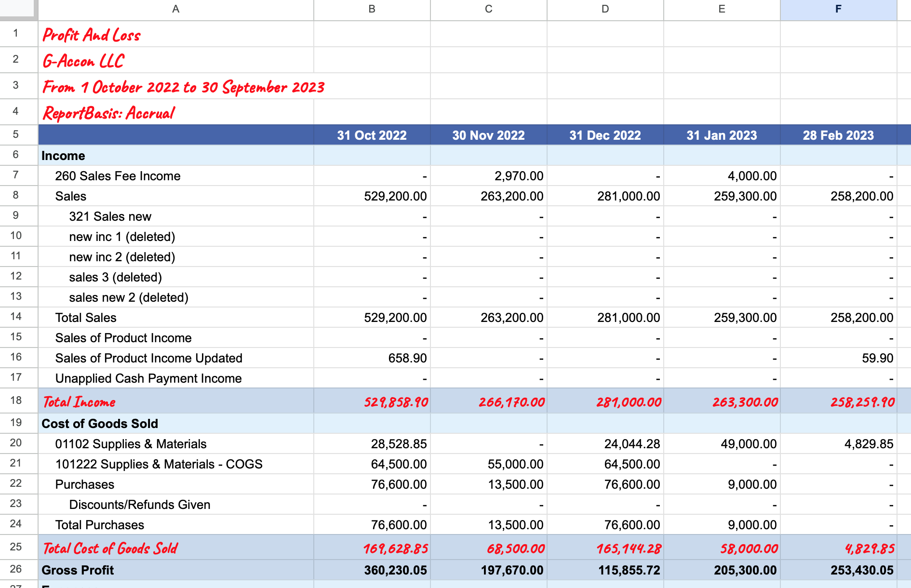The image size is (911, 588).
Task: Select column C header
Action: coord(489,10)
